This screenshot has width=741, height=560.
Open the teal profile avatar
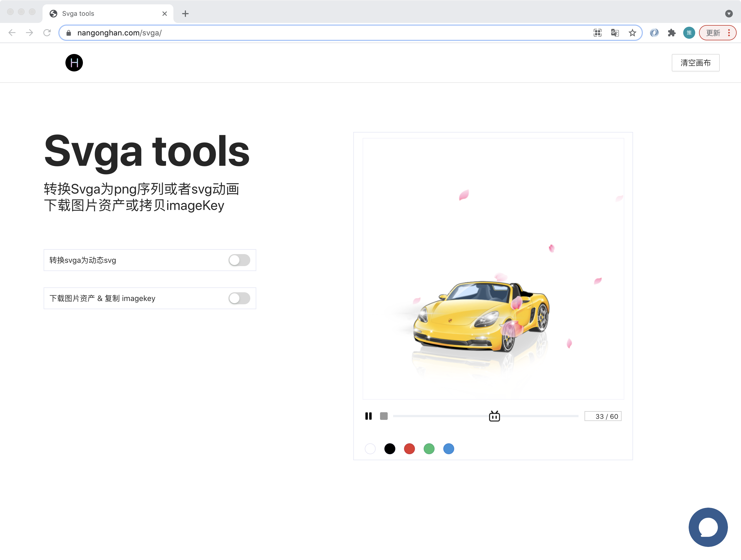point(689,33)
